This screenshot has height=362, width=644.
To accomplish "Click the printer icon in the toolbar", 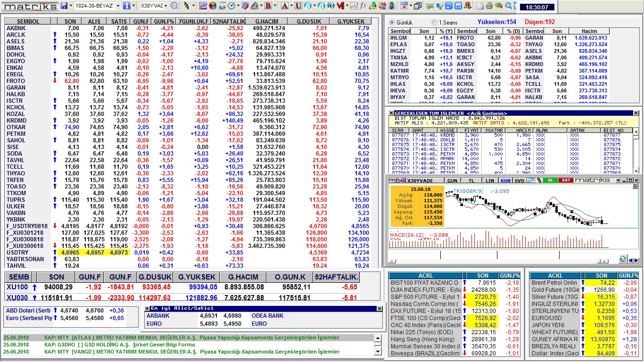I will [489, 6].
